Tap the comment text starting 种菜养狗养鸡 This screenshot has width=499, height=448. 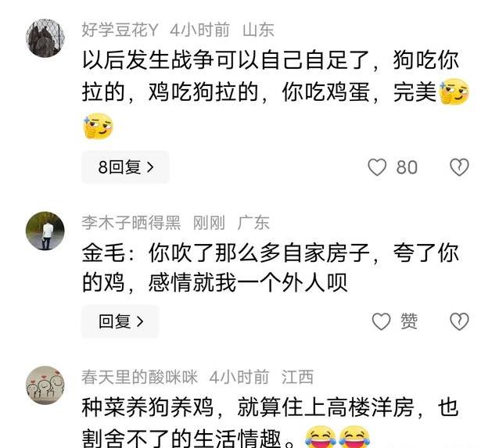point(271,422)
